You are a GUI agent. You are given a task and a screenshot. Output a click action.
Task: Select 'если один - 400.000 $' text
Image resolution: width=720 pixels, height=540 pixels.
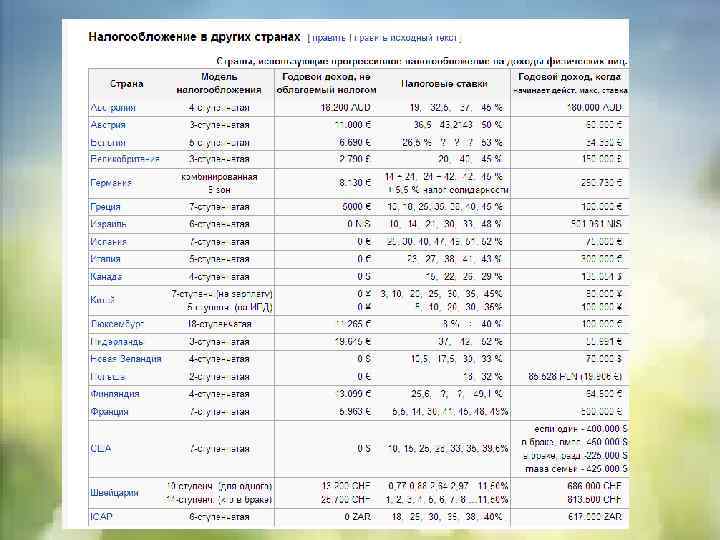[580, 429]
